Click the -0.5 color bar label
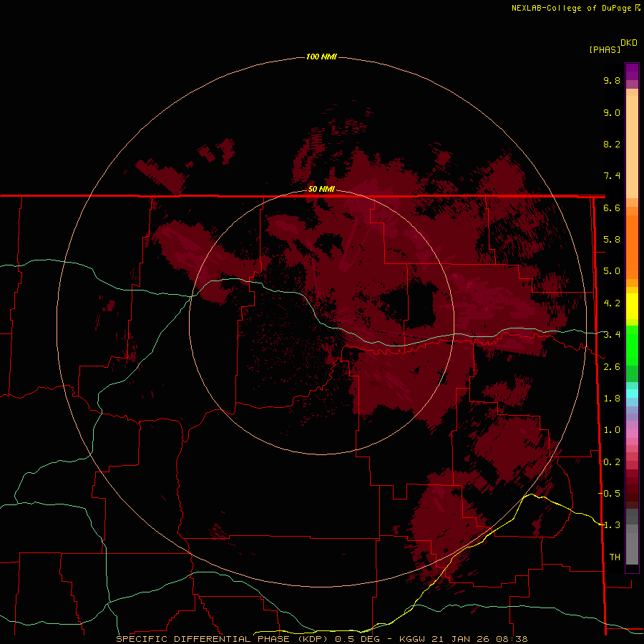Viewport: 644px width, 644px height. 609,494
